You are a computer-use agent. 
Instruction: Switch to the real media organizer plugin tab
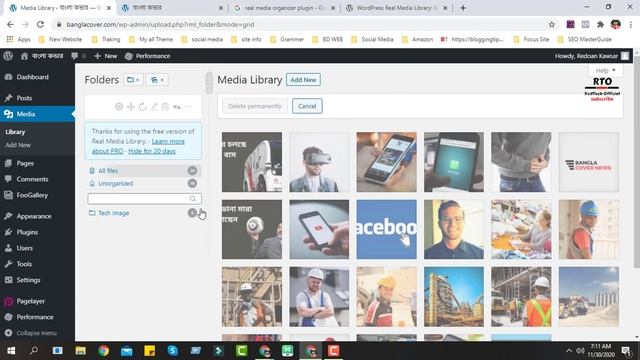pyautogui.click(x=284, y=8)
